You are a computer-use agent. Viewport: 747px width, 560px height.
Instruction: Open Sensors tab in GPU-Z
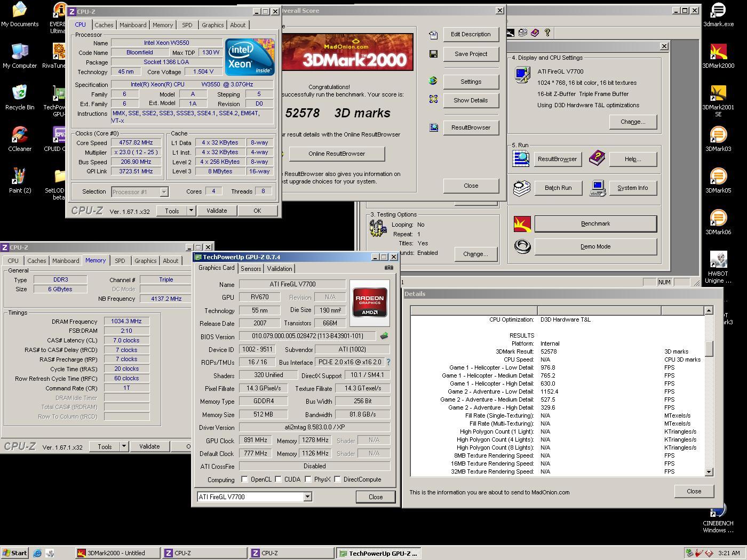coord(251,269)
